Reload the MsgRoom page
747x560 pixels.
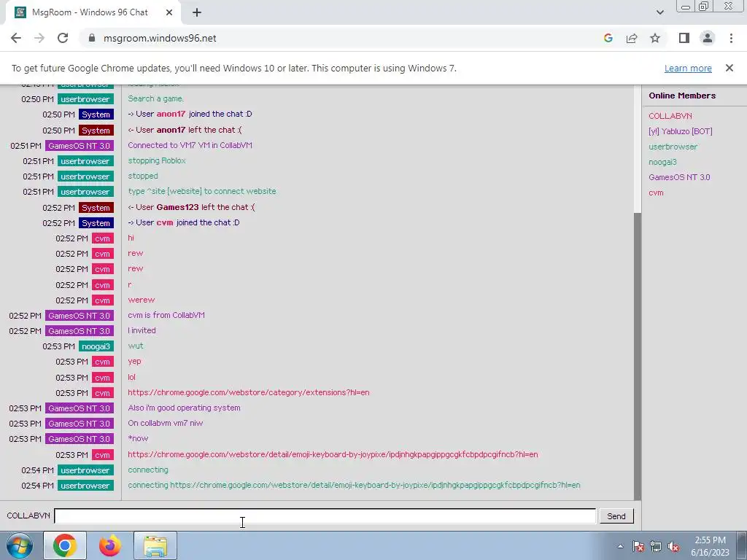point(63,38)
